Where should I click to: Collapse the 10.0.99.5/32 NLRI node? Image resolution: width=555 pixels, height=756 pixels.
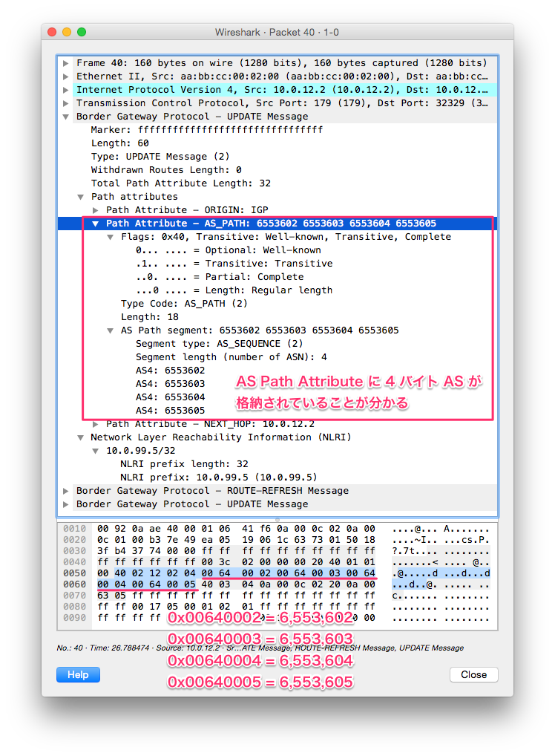pos(96,451)
